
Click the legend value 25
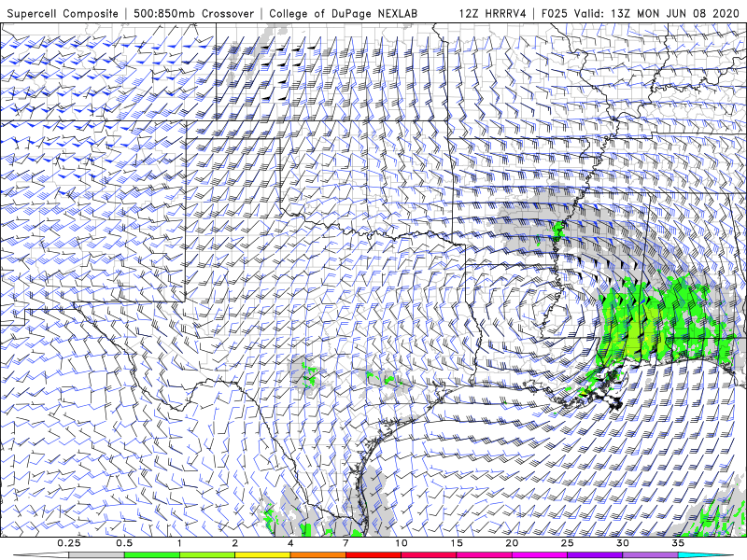click(568, 543)
